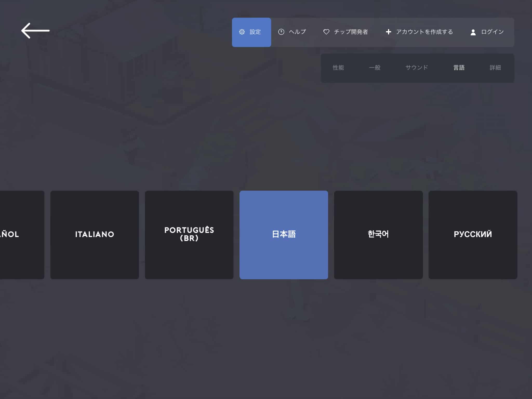Click the heart icon for tipping developers
Viewport: 532px width, 399px height.
[327, 32]
